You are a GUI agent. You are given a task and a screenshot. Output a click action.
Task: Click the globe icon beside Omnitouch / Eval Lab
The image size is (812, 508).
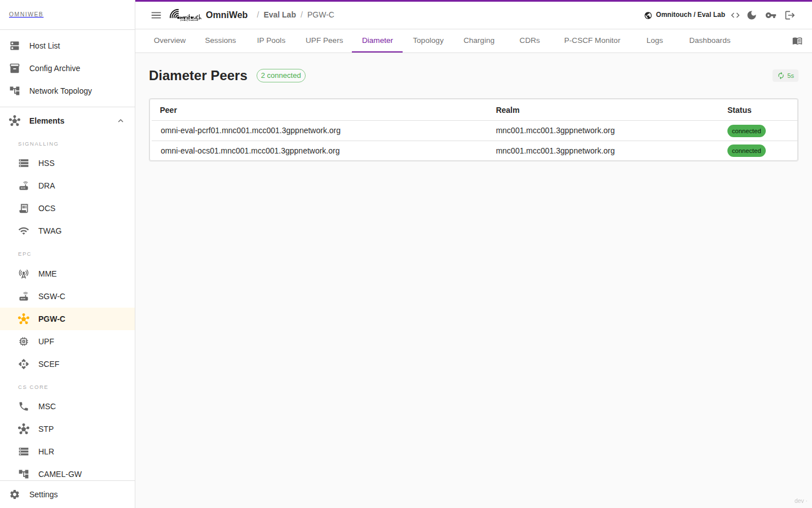coord(648,15)
